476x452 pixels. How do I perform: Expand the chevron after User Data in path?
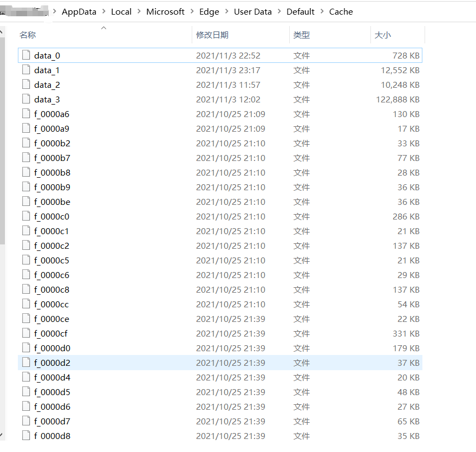pyautogui.click(x=279, y=11)
